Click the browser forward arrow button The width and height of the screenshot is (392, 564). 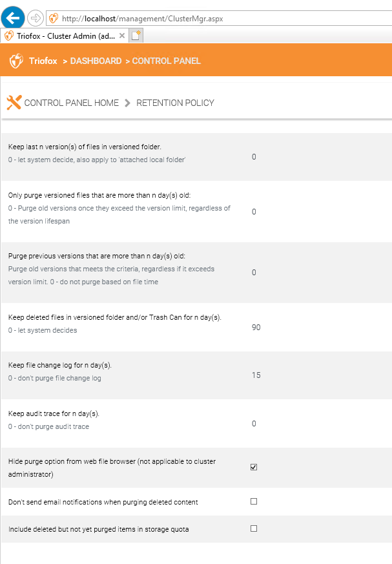click(36, 18)
